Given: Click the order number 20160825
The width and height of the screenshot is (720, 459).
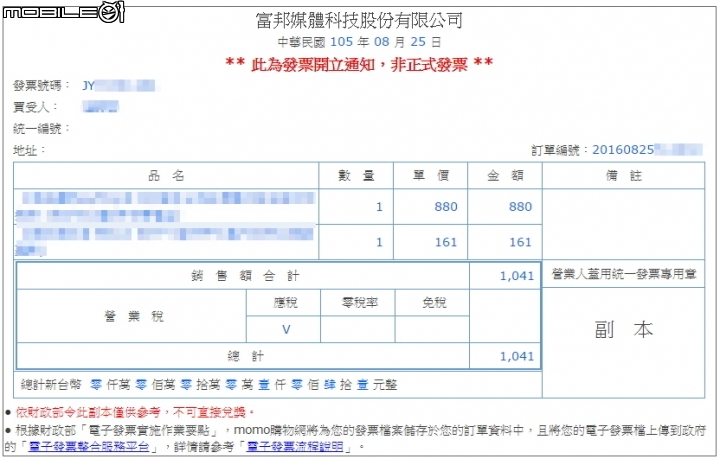Looking at the screenshot, I should coord(647,150).
